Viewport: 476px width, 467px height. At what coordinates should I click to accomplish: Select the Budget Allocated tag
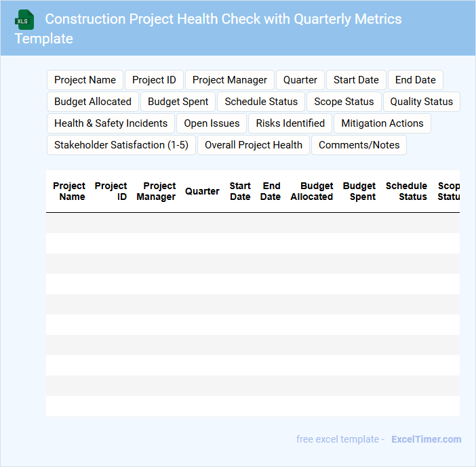pos(93,102)
